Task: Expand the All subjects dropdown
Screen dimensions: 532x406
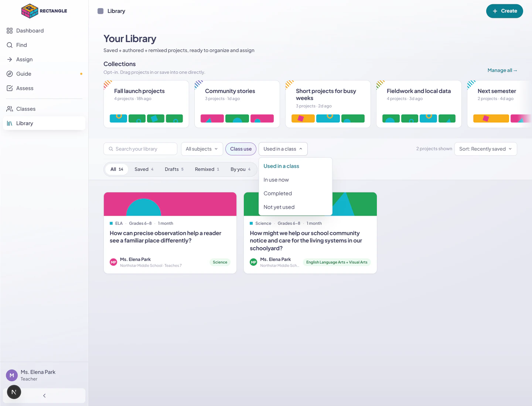Action: 202,149
